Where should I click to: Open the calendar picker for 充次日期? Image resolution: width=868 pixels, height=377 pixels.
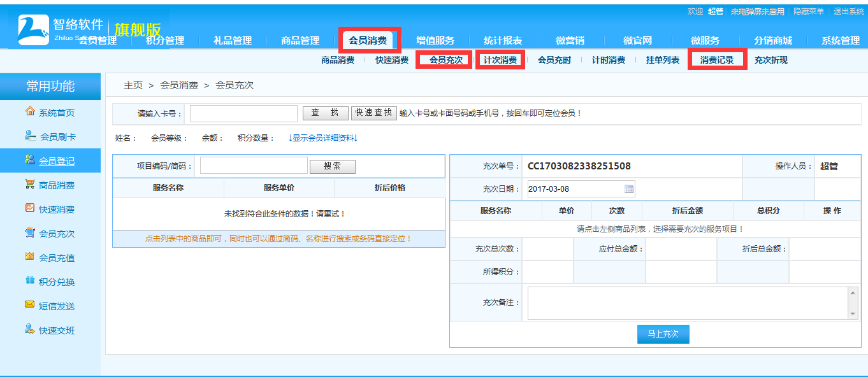(x=628, y=189)
